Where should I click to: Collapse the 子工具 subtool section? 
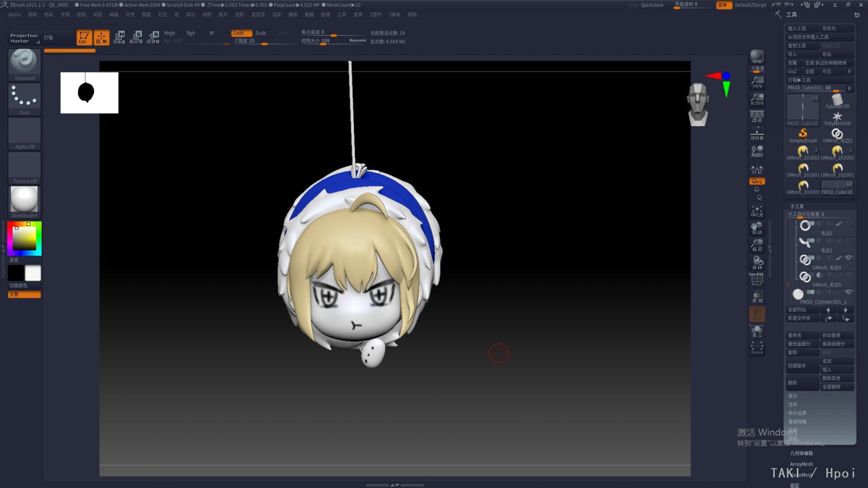pyautogui.click(x=797, y=206)
